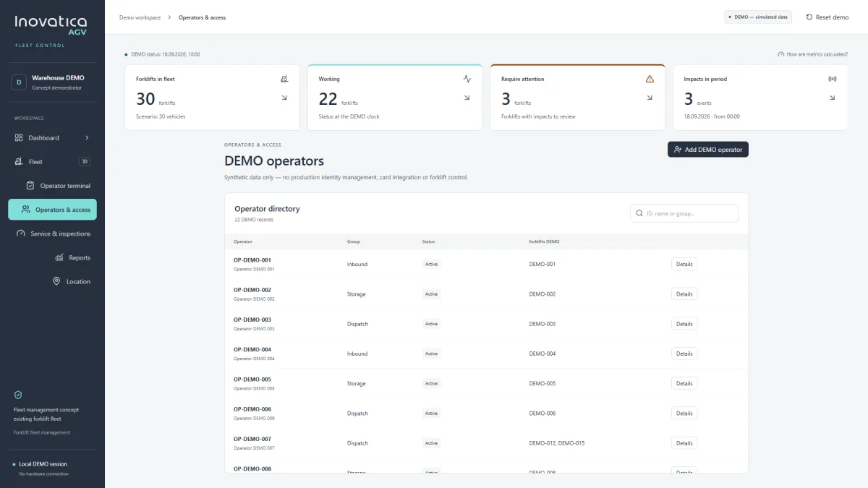Open the Forklifts in fleet card

[212, 97]
